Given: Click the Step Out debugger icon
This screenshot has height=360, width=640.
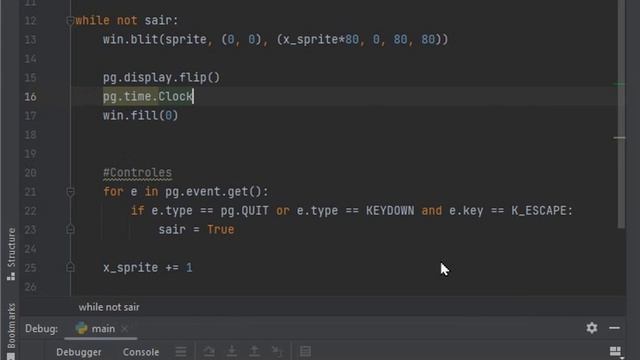Looking at the screenshot, I should [254, 351].
